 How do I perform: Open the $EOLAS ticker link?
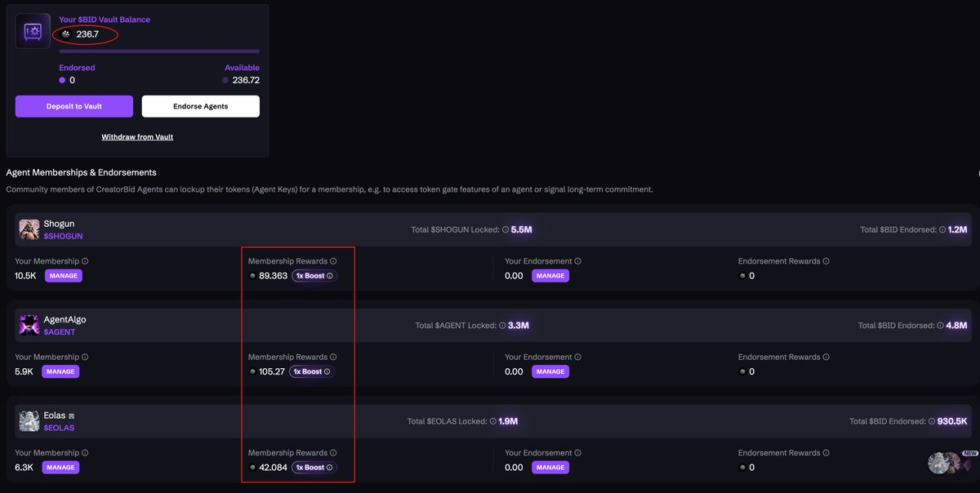60,428
